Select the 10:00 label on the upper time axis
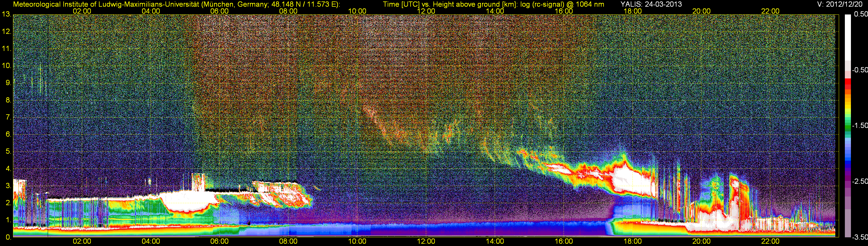Viewport: 868px width, 246px height. click(357, 11)
